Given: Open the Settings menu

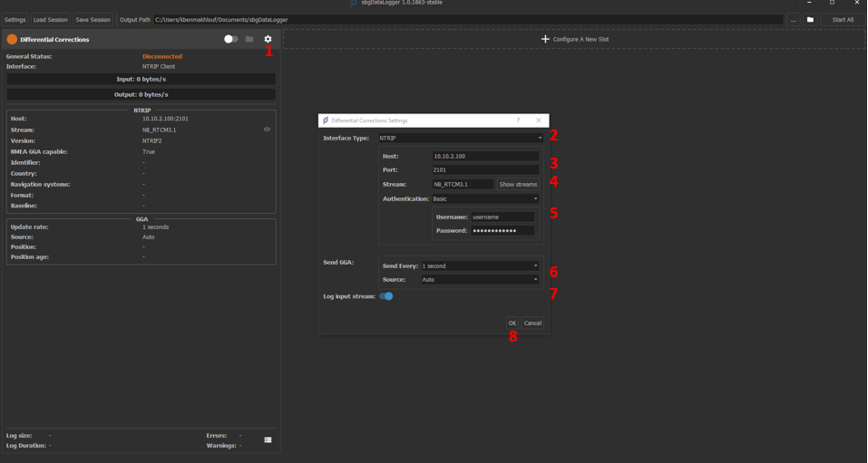Looking at the screenshot, I should pos(15,19).
